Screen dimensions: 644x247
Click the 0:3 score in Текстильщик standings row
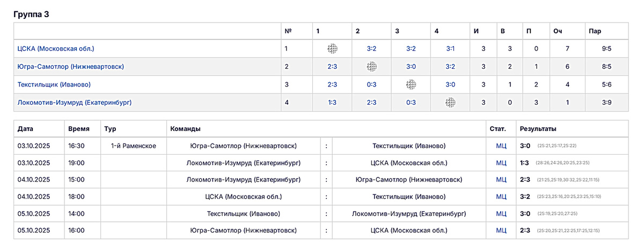point(372,84)
